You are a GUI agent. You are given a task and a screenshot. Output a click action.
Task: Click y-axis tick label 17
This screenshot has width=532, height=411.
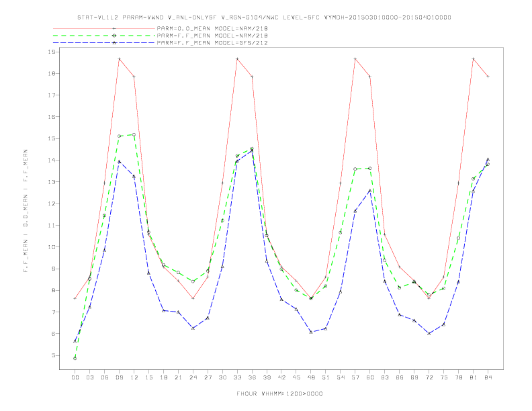click(x=52, y=95)
